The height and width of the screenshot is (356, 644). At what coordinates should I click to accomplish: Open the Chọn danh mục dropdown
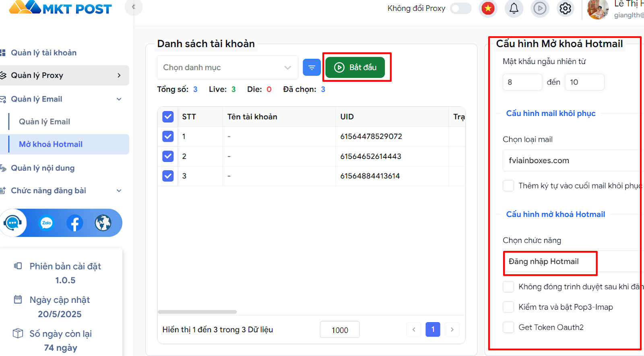pos(227,67)
